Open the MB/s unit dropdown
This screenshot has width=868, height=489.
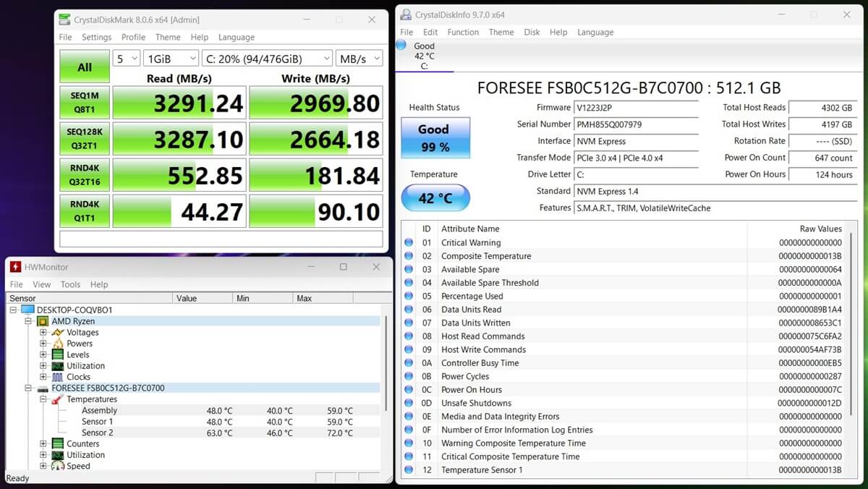[359, 59]
